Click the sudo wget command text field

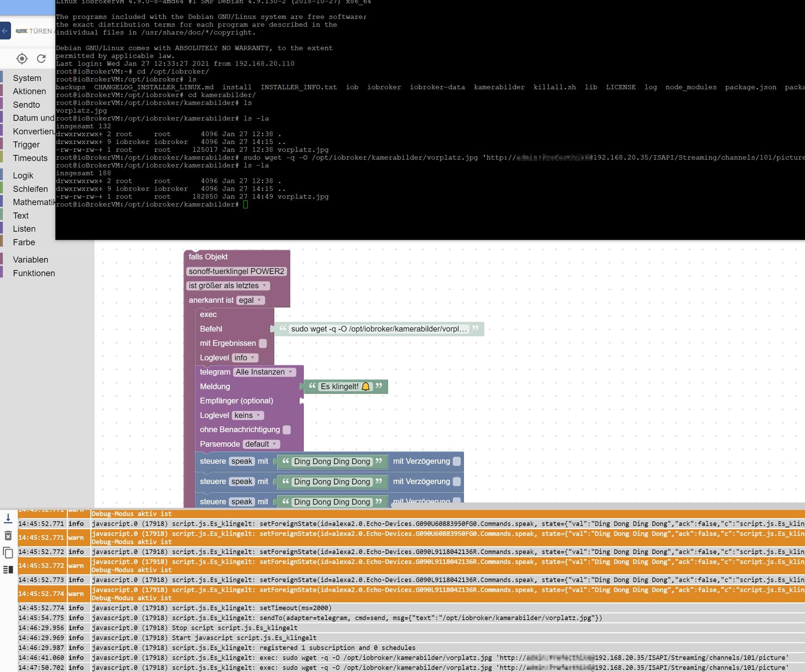379,329
